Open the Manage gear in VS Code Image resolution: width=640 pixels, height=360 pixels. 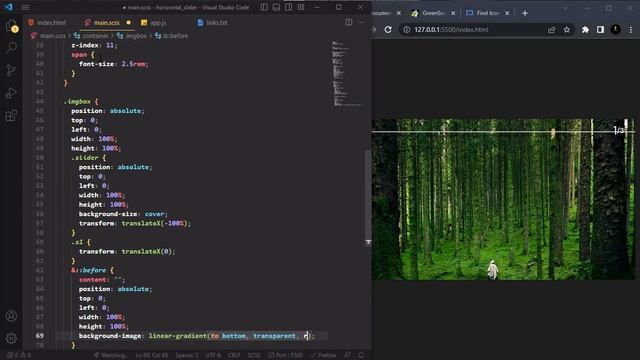pos(11,338)
